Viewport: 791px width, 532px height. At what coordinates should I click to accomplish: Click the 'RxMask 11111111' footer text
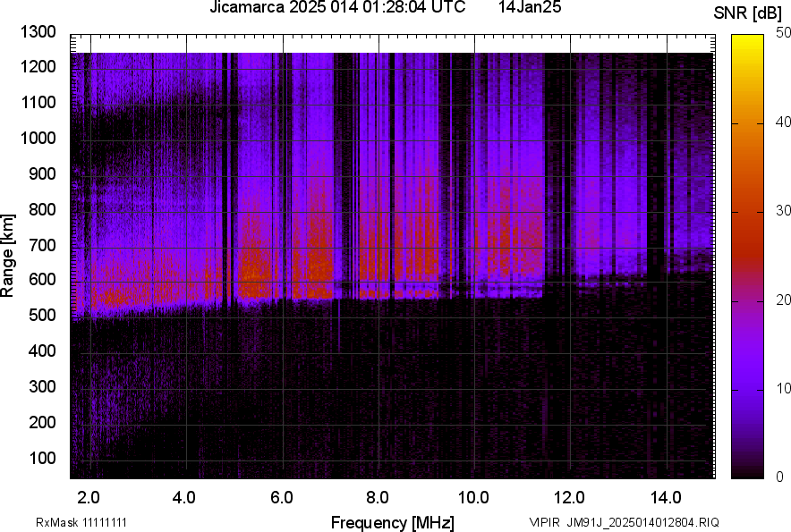coord(81,522)
